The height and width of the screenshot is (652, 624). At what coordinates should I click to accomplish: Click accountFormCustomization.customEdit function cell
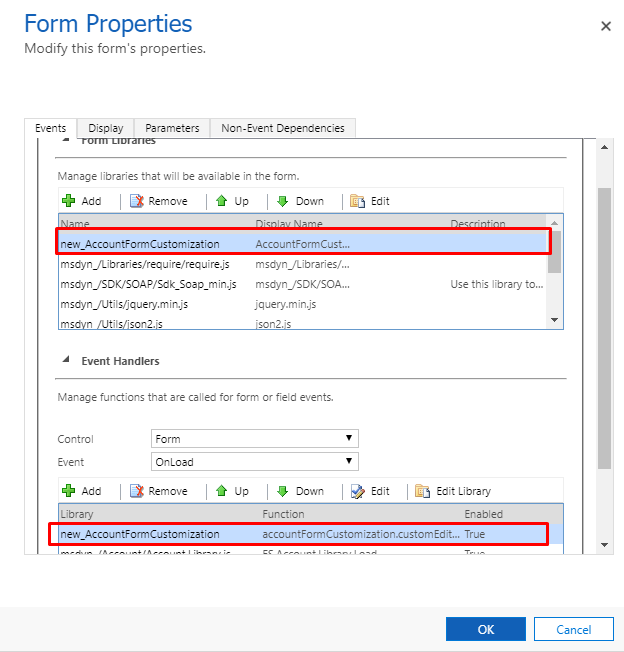(x=361, y=534)
